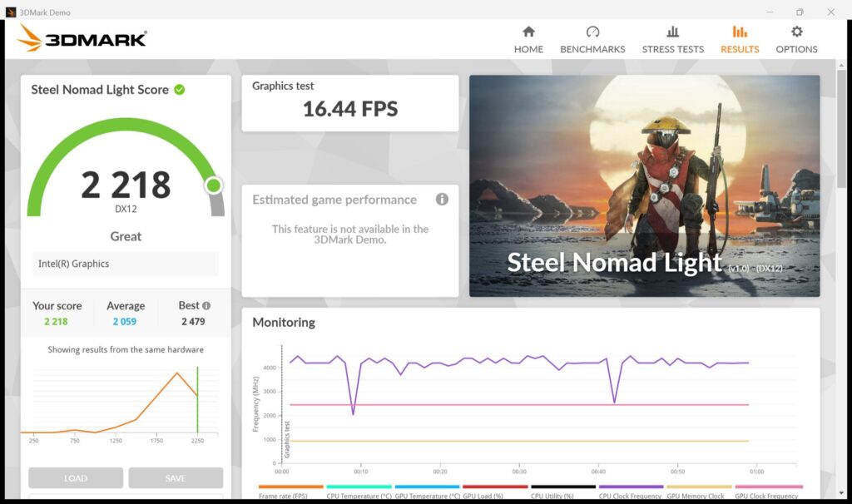Click the large 2 218 score number
This screenshot has width=852, height=504.
click(x=126, y=185)
